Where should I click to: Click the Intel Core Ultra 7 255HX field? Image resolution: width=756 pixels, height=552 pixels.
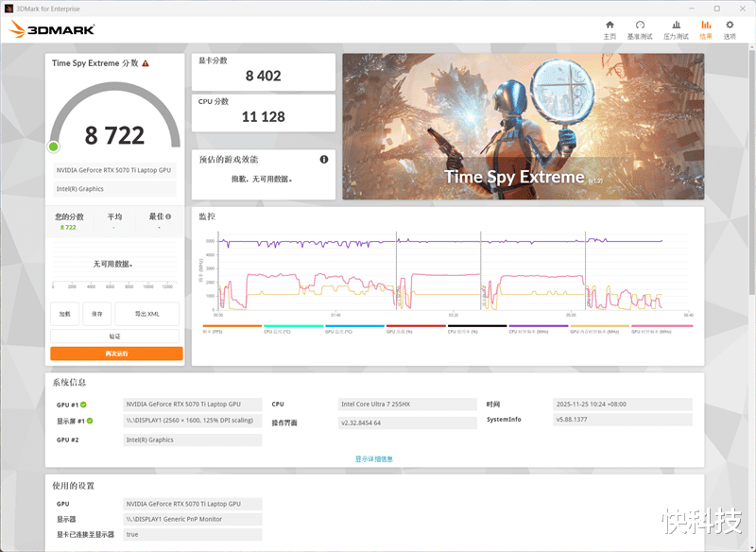pos(407,405)
